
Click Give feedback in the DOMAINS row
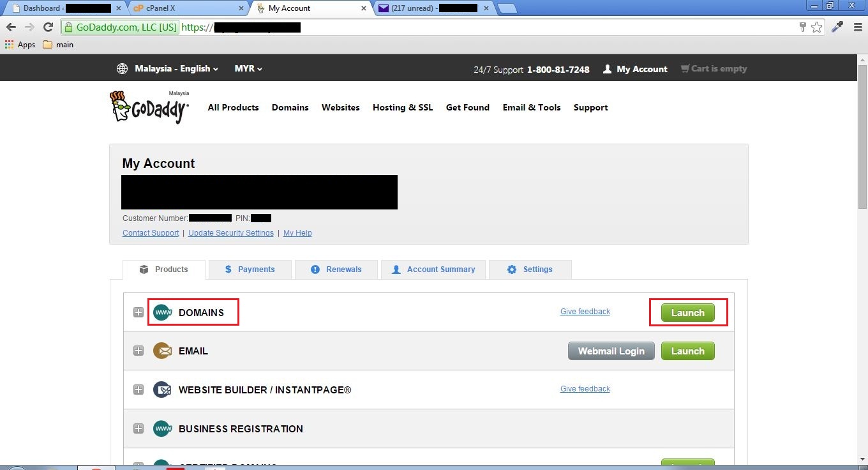(x=585, y=312)
